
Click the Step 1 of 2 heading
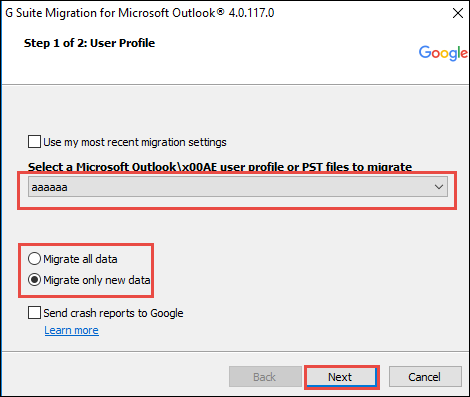89,43
